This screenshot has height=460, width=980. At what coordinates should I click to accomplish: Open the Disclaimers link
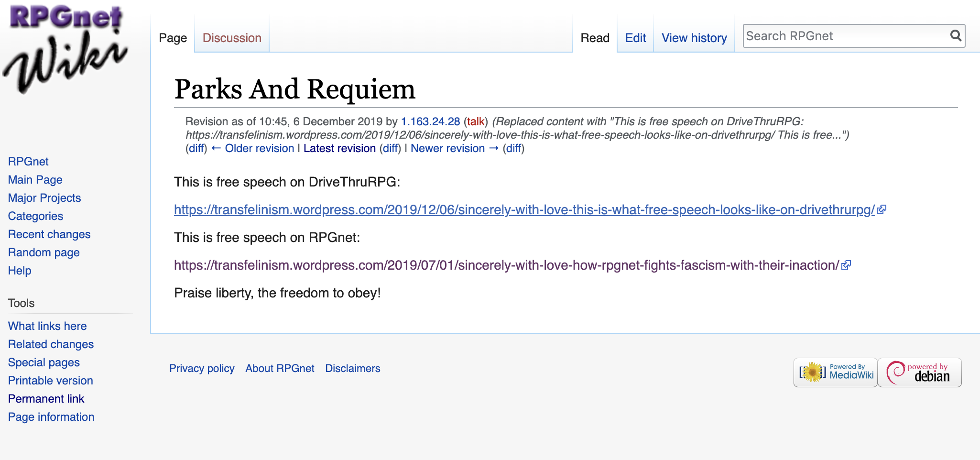coord(353,368)
